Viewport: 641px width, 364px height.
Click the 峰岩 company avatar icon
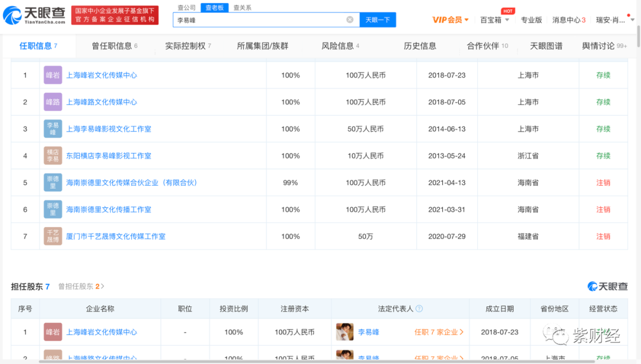(52, 75)
